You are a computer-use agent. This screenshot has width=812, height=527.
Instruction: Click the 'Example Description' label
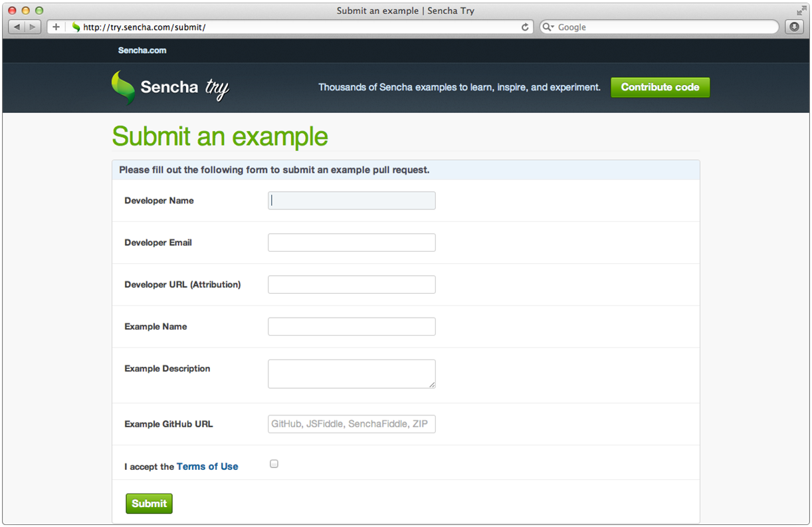coord(167,369)
